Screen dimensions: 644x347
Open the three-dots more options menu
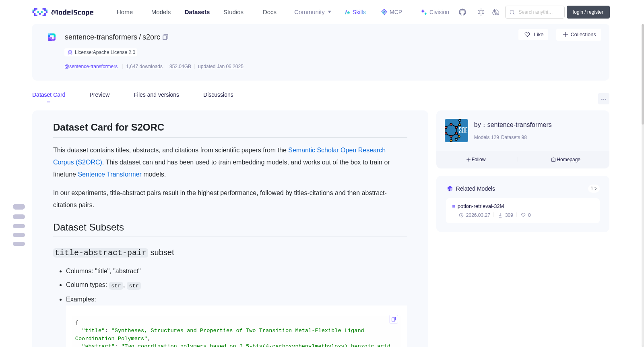[603, 99]
